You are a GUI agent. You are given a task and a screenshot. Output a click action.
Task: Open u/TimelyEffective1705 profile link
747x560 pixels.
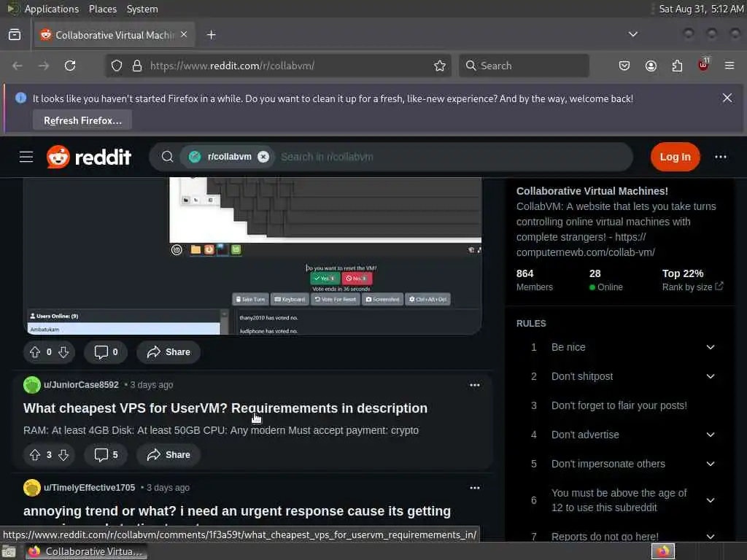point(89,488)
